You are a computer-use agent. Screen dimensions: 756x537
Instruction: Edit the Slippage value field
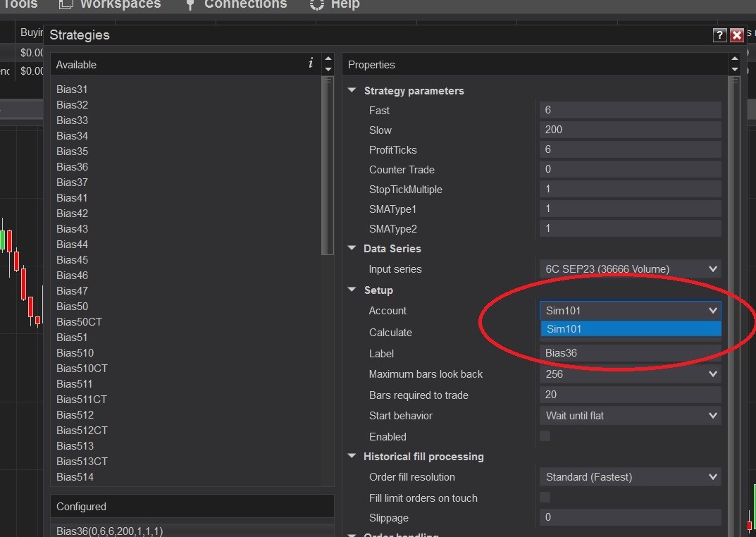[630, 517]
